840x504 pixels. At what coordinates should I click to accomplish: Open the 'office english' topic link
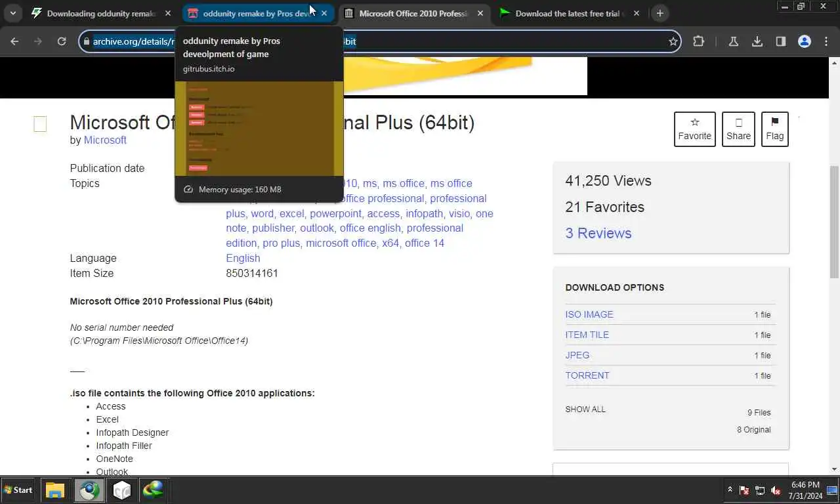pyautogui.click(x=370, y=228)
